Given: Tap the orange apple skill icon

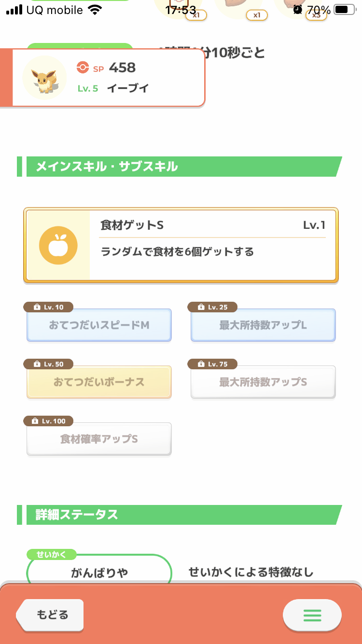Looking at the screenshot, I should pyautogui.click(x=58, y=245).
